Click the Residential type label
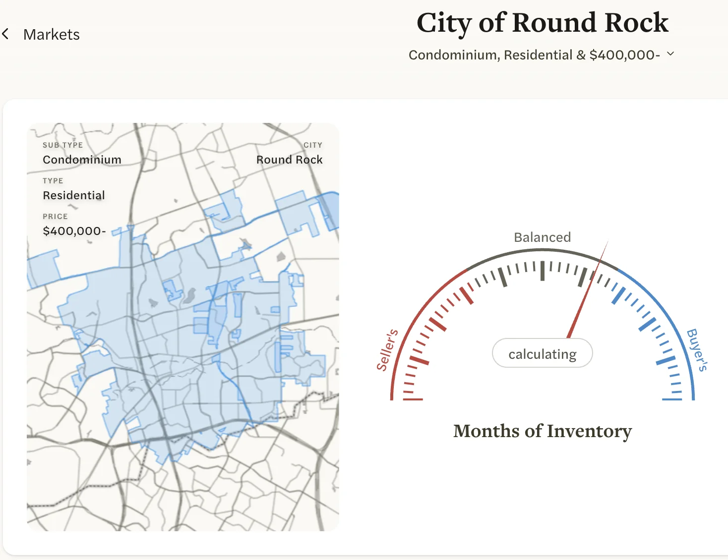 (74, 195)
